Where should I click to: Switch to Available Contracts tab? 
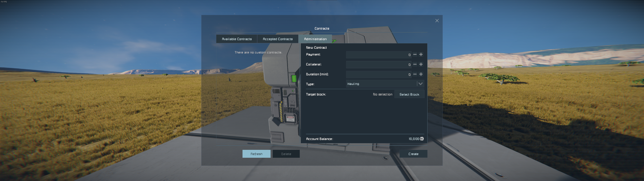[236, 39]
